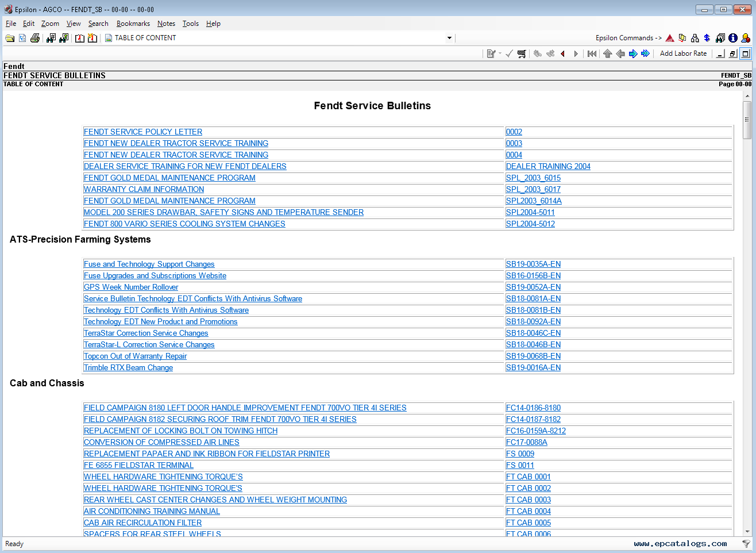Click the Add Labor Rate button
This screenshot has height=553, width=756.
tap(683, 53)
